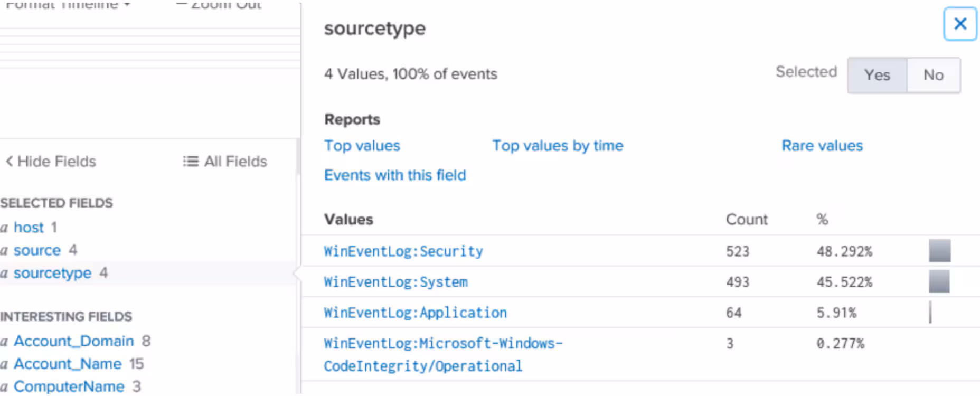Click the Values column header
Image resolution: width=980 pixels, height=396 pixels.
click(348, 220)
